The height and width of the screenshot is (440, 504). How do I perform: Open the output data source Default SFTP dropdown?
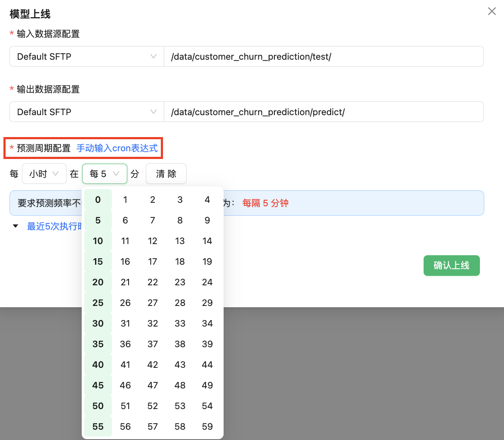pos(86,112)
